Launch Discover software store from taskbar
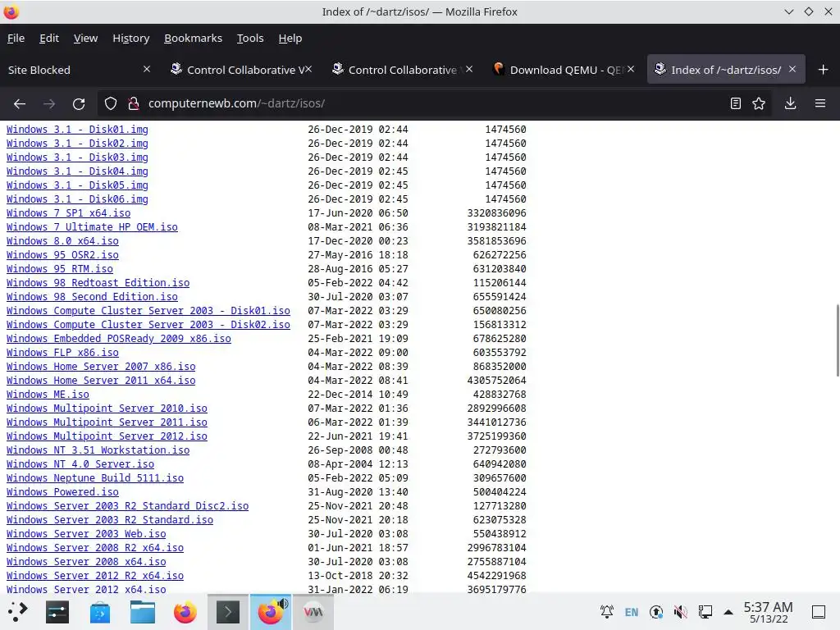This screenshot has height=630, width=840. coord(99,612)
